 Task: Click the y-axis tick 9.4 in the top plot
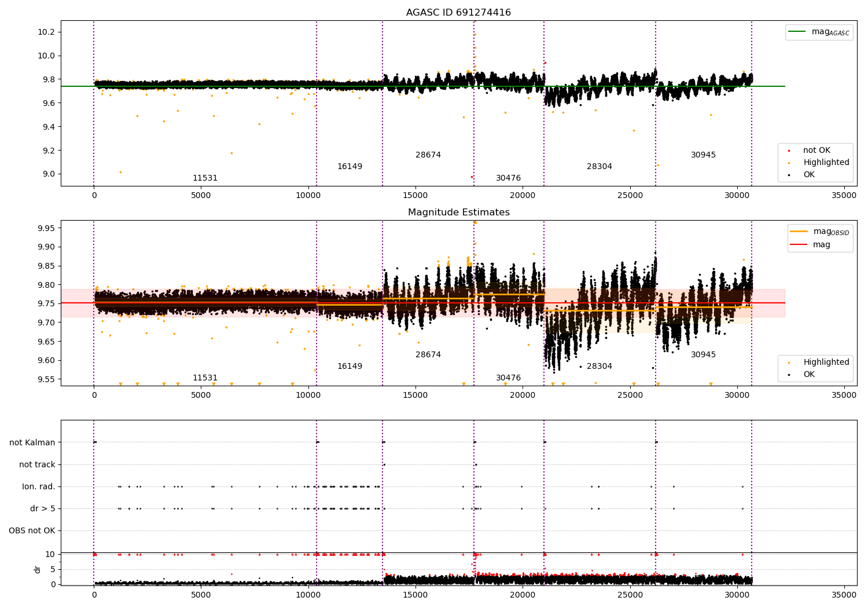[49, 127]
